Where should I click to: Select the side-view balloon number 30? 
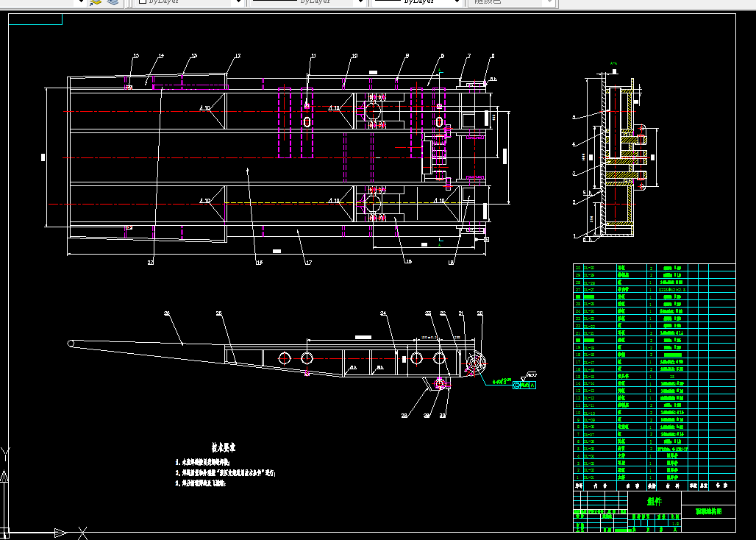(442, 416)
